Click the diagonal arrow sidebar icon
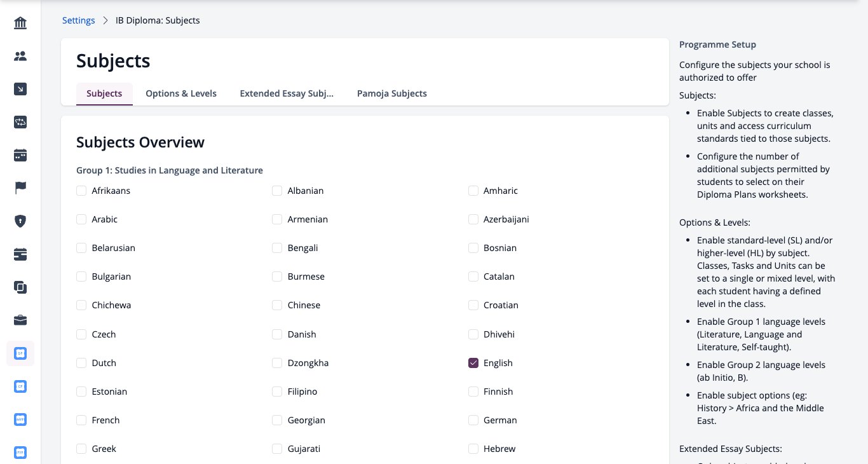The height and width of the screenshot is (464, 868). 20,90
